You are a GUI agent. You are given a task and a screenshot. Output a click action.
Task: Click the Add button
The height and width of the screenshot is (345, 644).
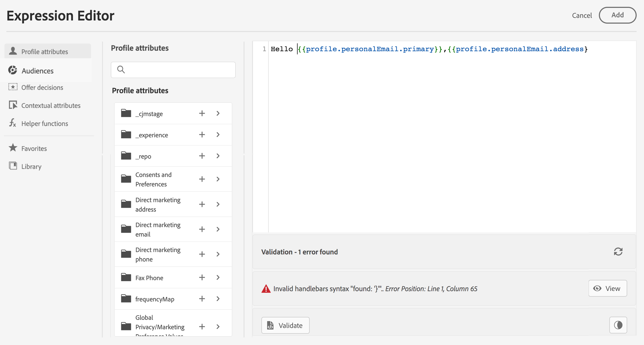coord(617,15)
